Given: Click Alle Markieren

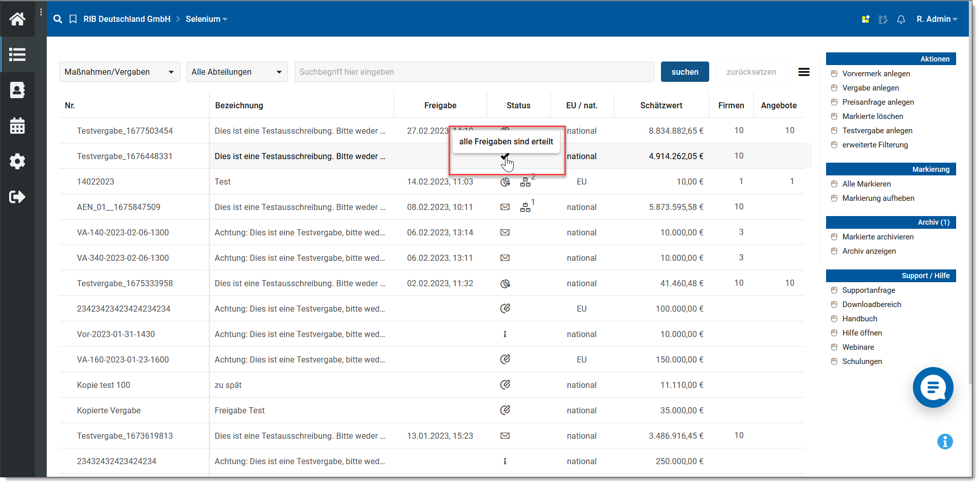Looking at the screenshot, I should pos(866,184).
